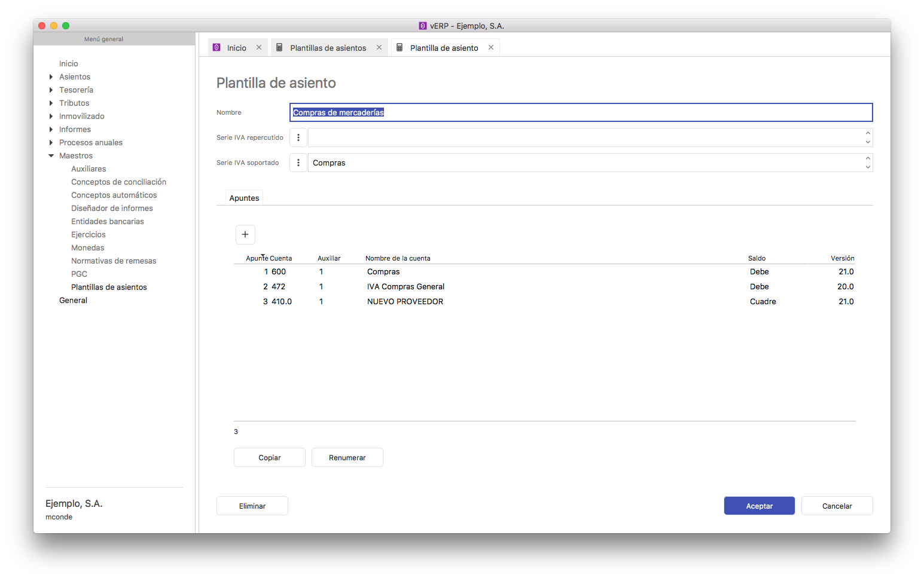The image size is (924, 581).
Task: Click the Renumerar button
Action: 347,457
